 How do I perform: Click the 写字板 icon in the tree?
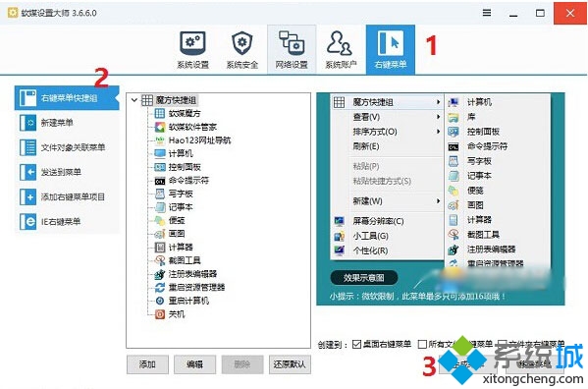(160, 194)
